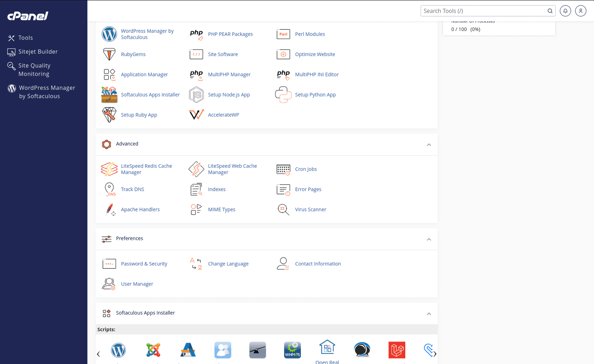Open the MultiPHP INI Editor link
Viewport: 594px width, 364px height.
click(317, 74)
